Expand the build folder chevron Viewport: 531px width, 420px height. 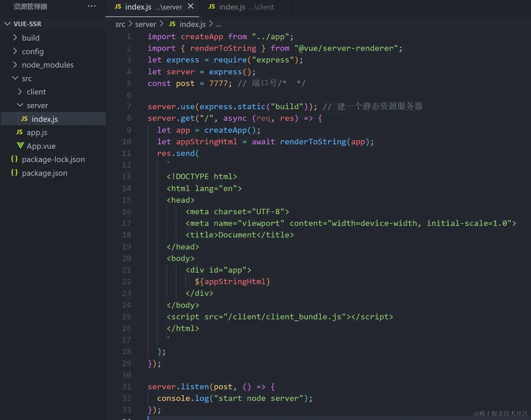pos(15,37)
